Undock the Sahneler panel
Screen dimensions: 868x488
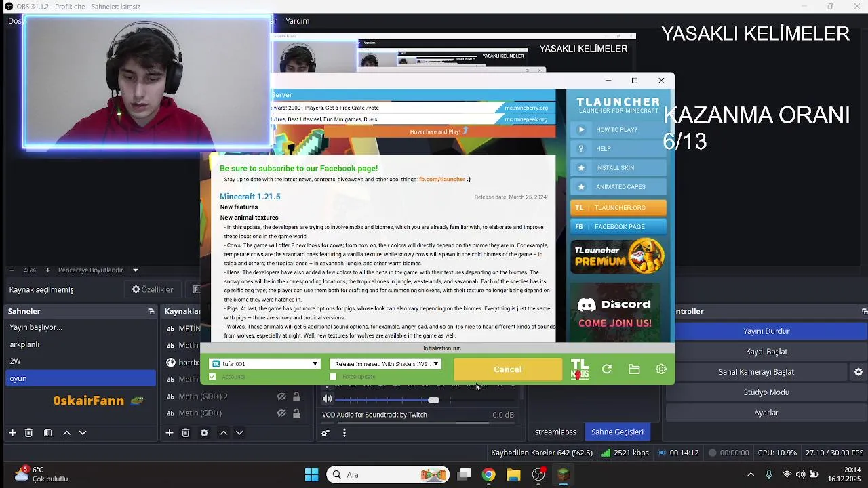(151, 312)
